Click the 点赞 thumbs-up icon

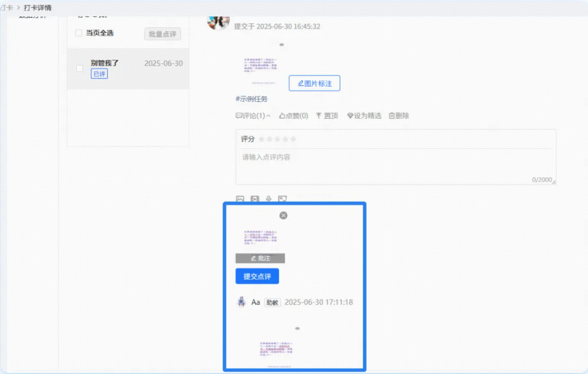pos(282,115)
